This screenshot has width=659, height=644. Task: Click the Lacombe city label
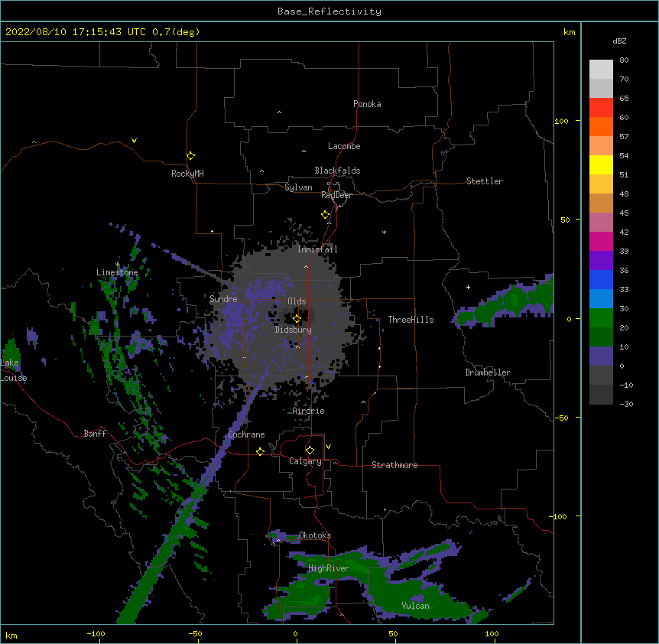344,146
